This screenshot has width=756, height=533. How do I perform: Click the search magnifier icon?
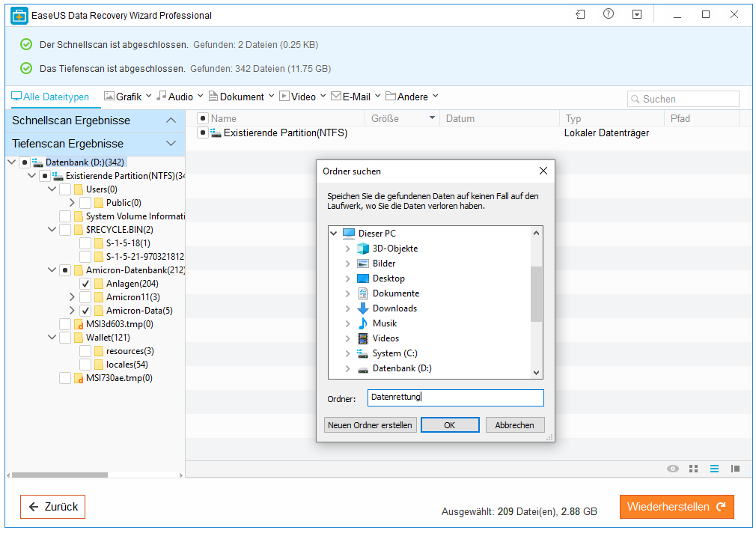[635, 100]
